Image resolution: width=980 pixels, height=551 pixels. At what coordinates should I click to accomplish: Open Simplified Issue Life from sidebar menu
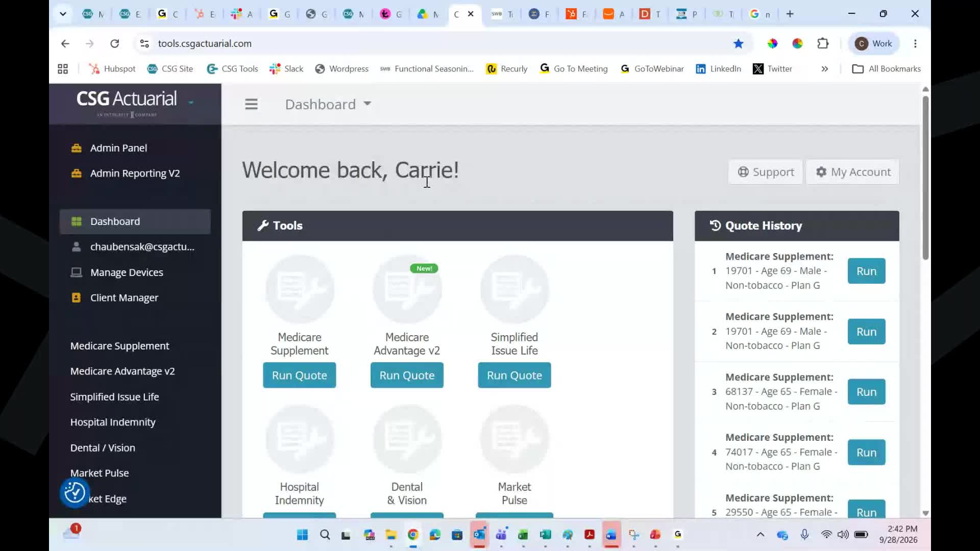point(114,397)
